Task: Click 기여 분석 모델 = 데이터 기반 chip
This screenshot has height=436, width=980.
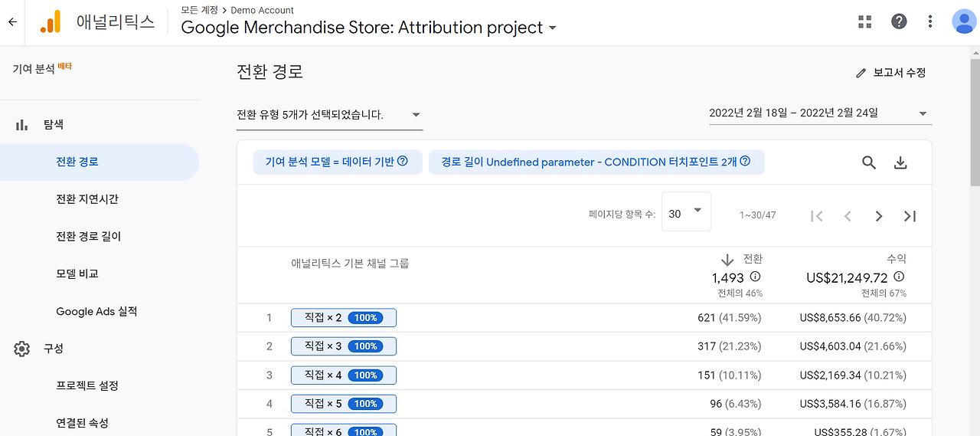Action: 338,162
